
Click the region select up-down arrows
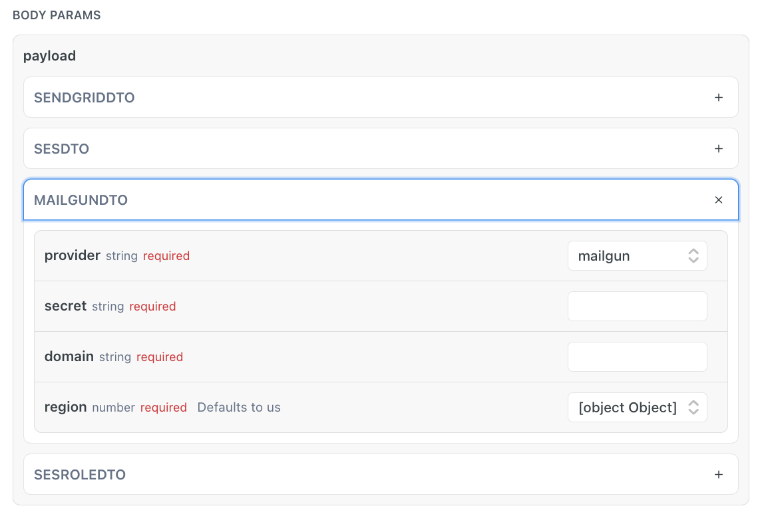pyautogui.click(x=693, y=408)
